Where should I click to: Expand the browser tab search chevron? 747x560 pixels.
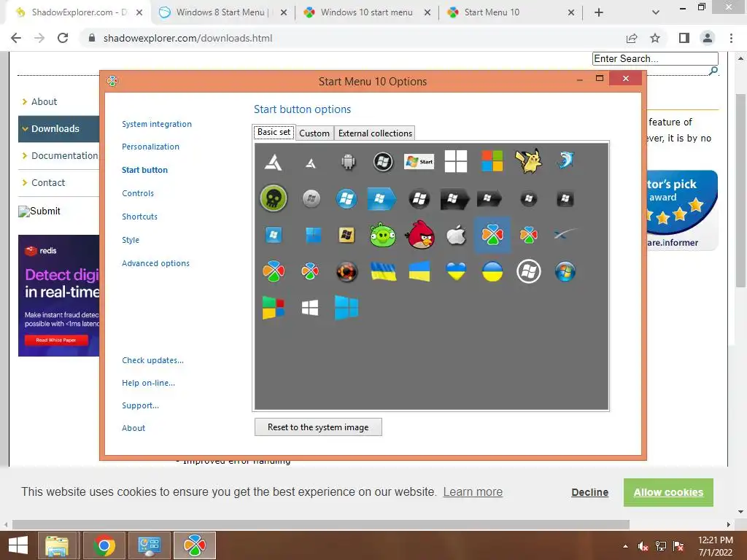(x=656, y=12)
